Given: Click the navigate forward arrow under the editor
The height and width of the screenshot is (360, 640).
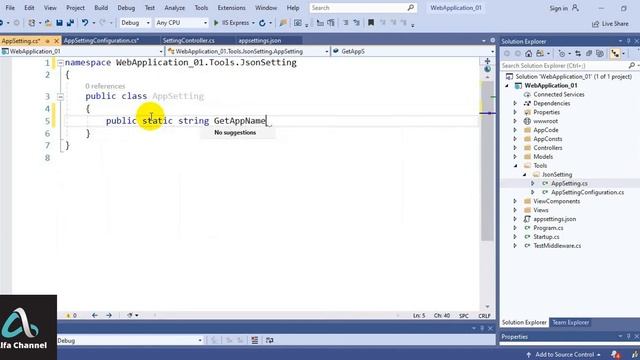Looking at the screenshot, I should [x=109, y=315].
